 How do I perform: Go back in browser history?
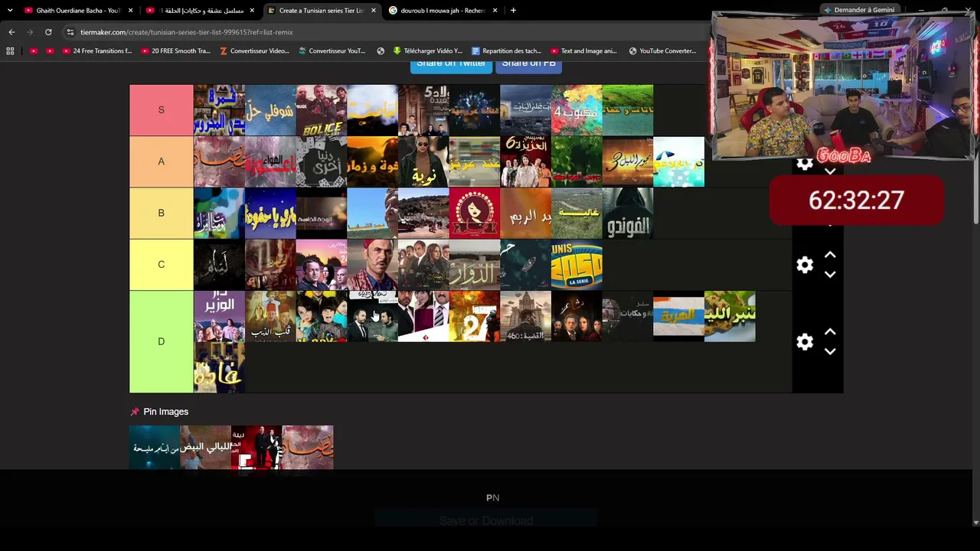(11, 32)
